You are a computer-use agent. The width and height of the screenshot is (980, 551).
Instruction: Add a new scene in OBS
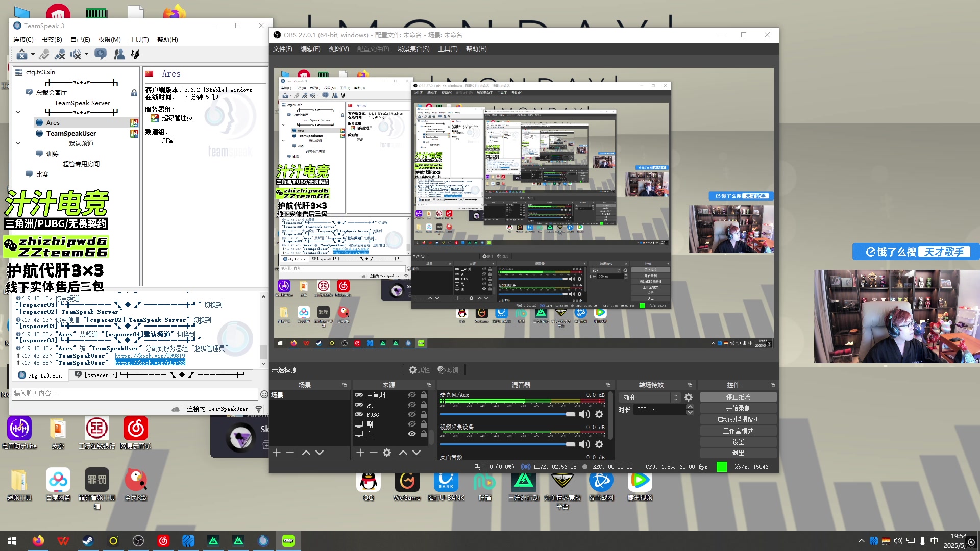[x=277, y=453]
